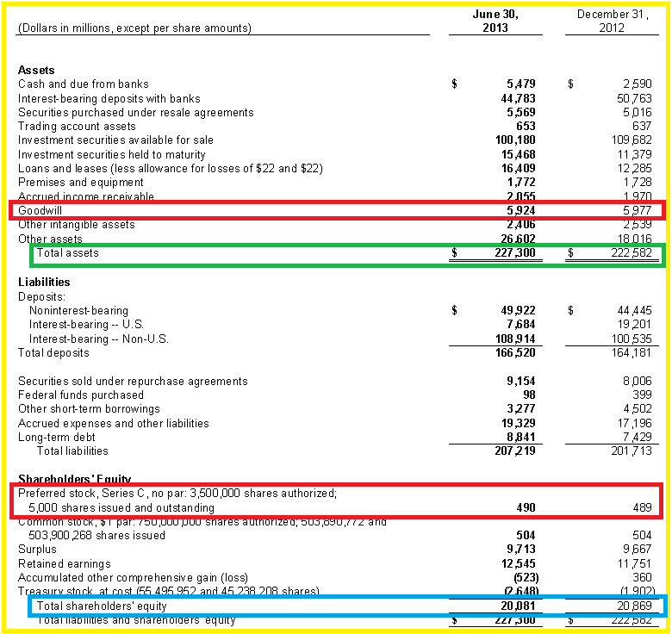The image size is (672, 634).
Task: Select the 166,520 total deposits value
Action: 515,353
